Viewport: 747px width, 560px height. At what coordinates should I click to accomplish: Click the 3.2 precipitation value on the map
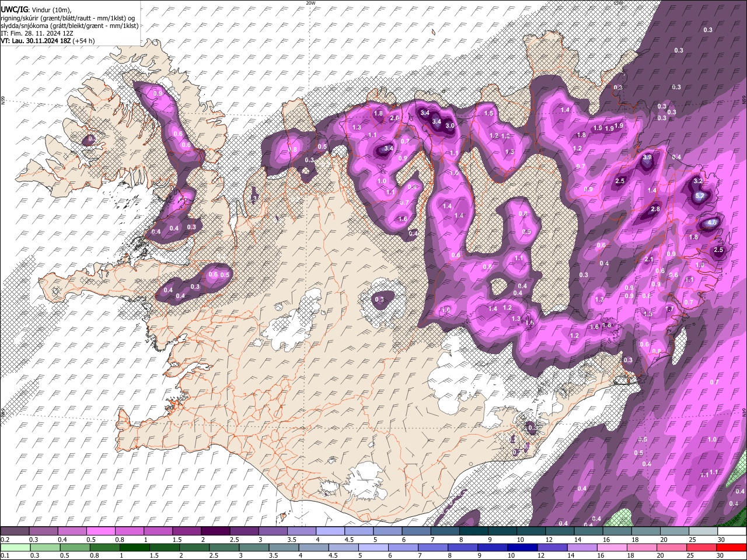click(x=697, y=181)
